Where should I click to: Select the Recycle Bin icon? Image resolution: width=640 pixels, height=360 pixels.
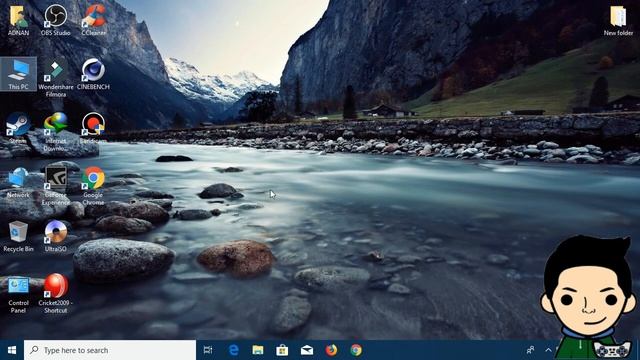pyautogui.click(x=18, y=236)
